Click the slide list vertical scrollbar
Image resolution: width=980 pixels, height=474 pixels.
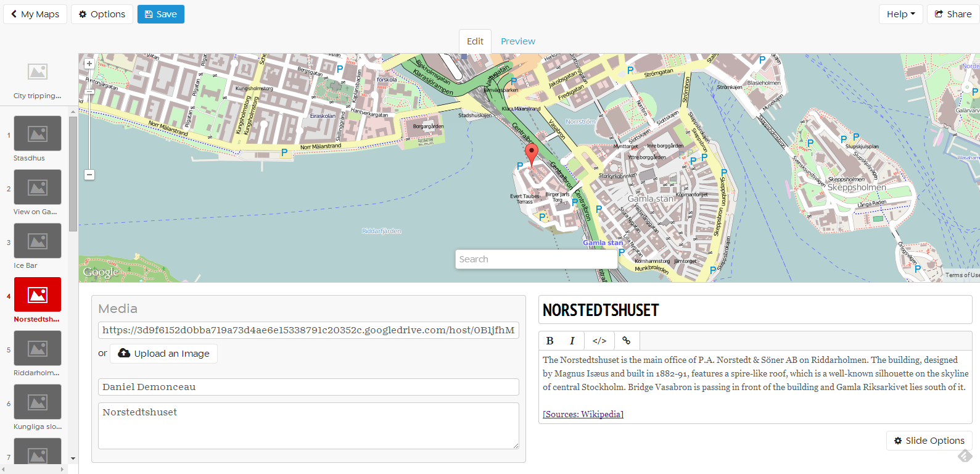(x=73, y=174)
